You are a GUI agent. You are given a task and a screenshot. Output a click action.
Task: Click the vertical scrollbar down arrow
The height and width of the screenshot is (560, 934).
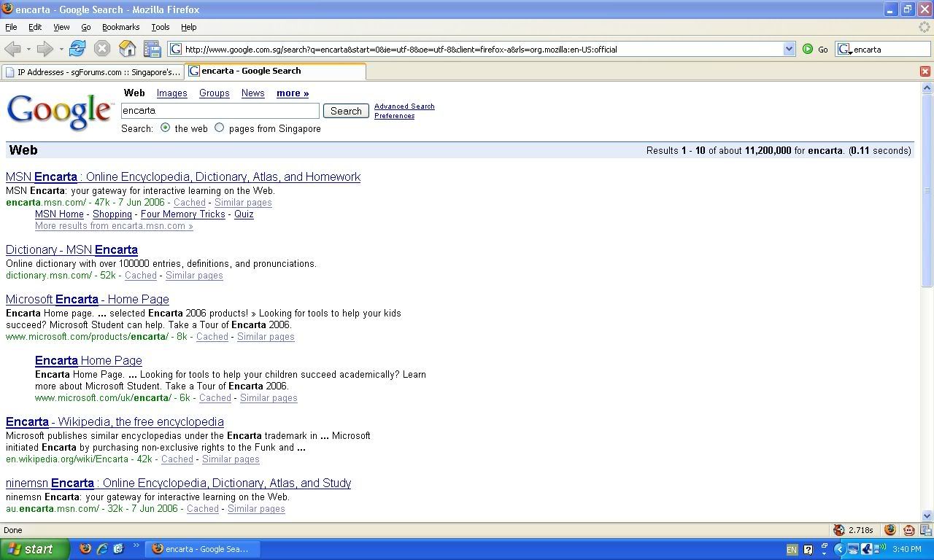[927, 516]
